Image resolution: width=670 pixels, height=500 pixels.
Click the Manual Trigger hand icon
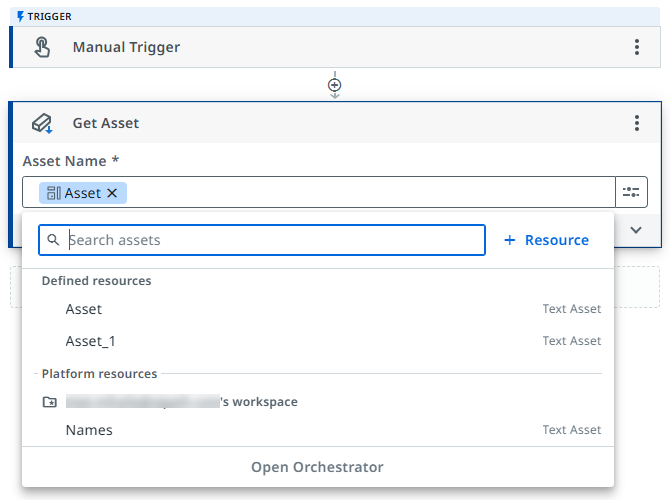click(x=41, y=47)
